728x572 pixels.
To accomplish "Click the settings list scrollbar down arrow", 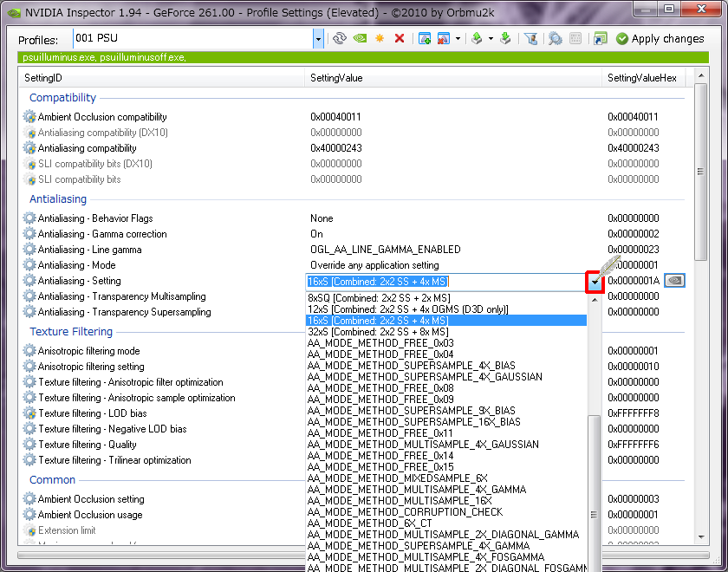I will pos(701,537).
